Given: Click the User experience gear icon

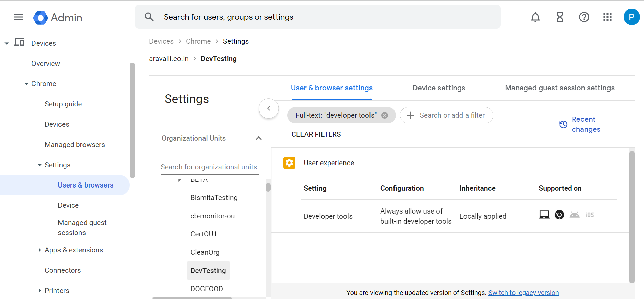Looking at the screenshot, I should [x=289, y=163].
